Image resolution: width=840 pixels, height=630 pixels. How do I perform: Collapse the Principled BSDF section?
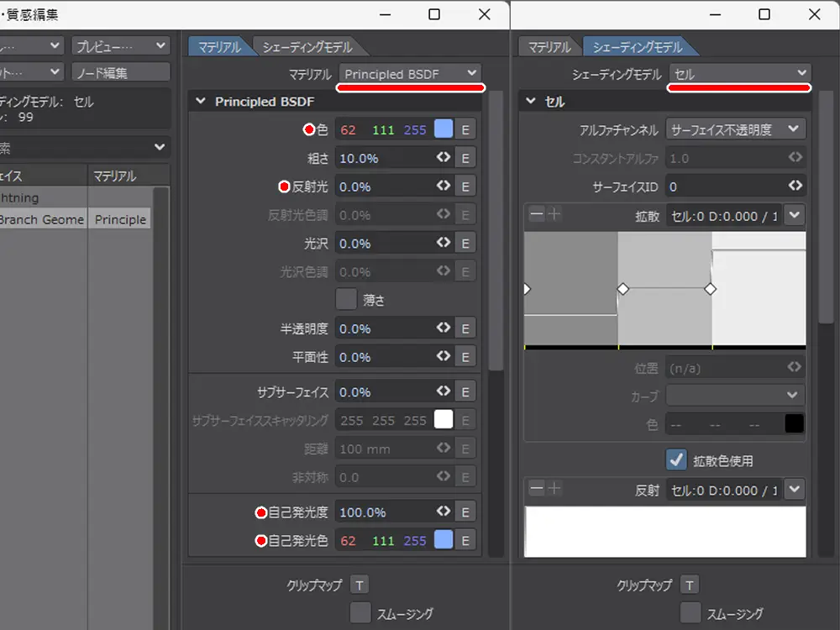[201, 102]
